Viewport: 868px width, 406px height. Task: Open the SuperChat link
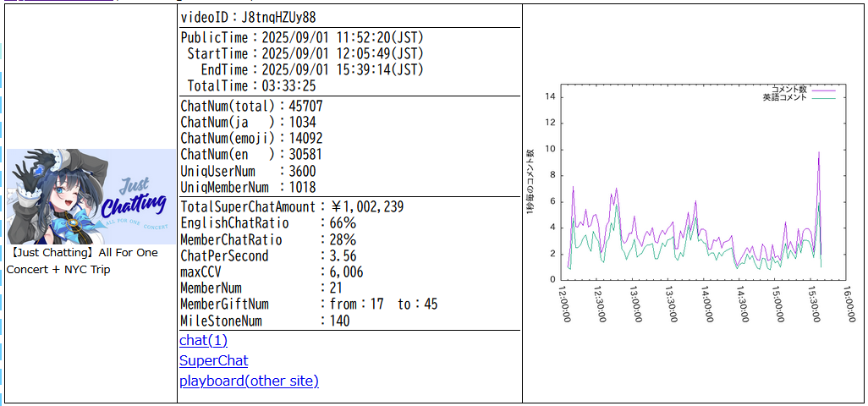coord(214,360)
